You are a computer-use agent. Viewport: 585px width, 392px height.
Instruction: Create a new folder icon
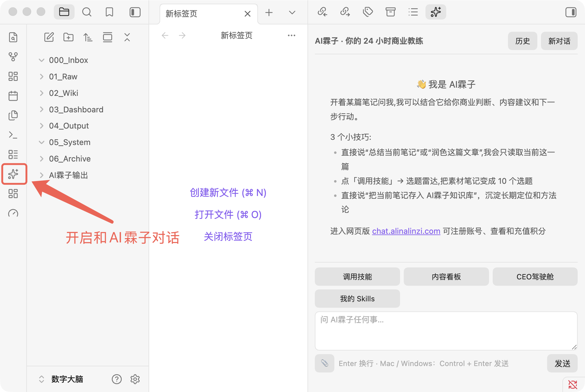coord(68,37)
